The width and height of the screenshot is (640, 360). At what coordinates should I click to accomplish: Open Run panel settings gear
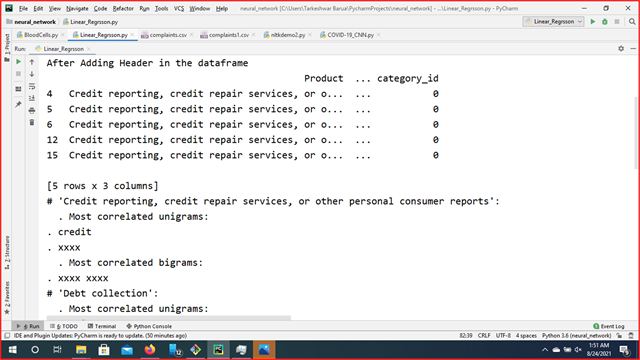click(x=621, y=49)
